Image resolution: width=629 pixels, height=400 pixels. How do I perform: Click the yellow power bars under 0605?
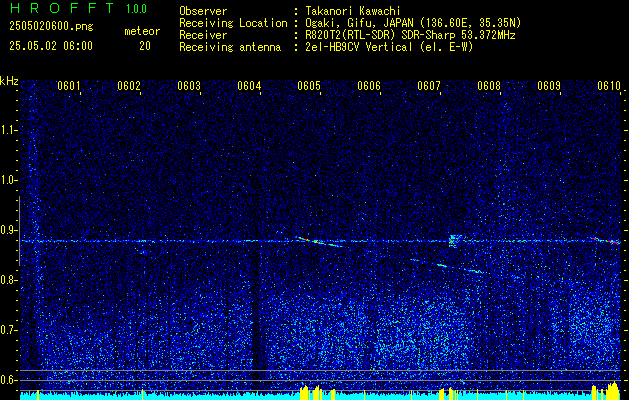(317, 393)
